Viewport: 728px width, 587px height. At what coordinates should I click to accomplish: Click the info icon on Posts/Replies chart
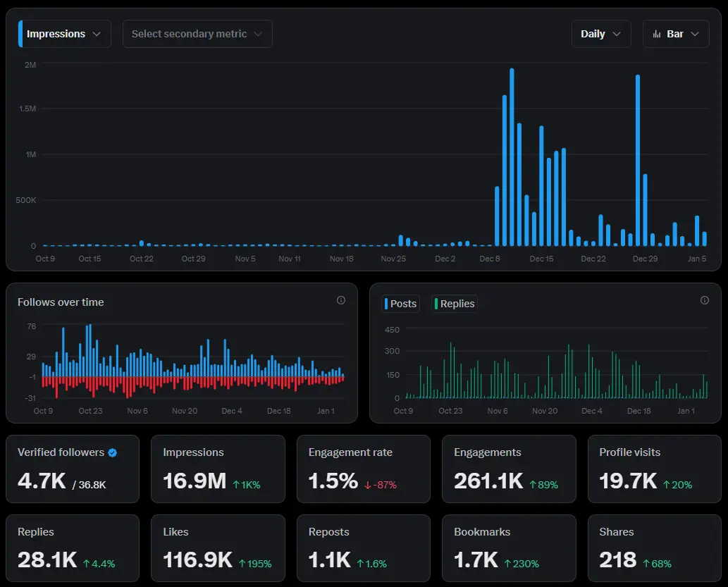(x=705, y=300)
